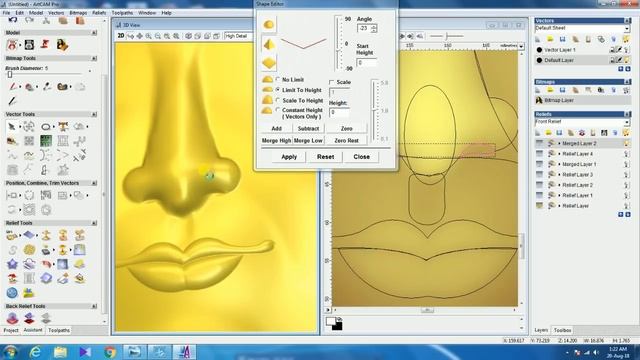Viewport: 640px width, 360px height.
Task: Collapse the Relief Tools section
Action: click(94, 223)
